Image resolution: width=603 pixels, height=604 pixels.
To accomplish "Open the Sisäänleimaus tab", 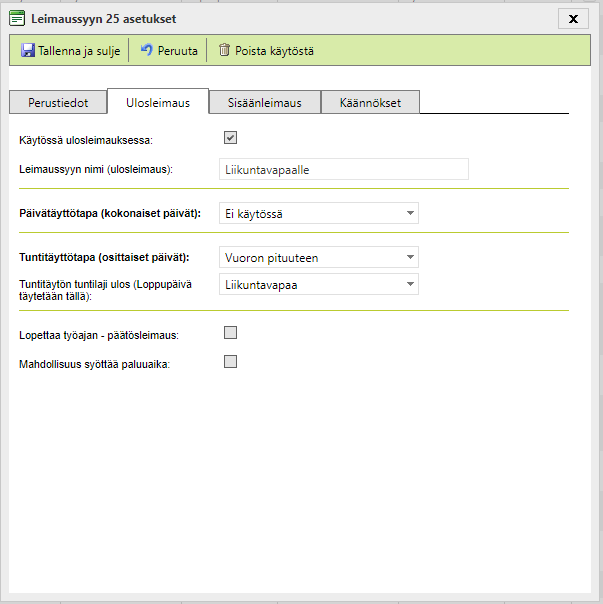I will coord(264,102).
